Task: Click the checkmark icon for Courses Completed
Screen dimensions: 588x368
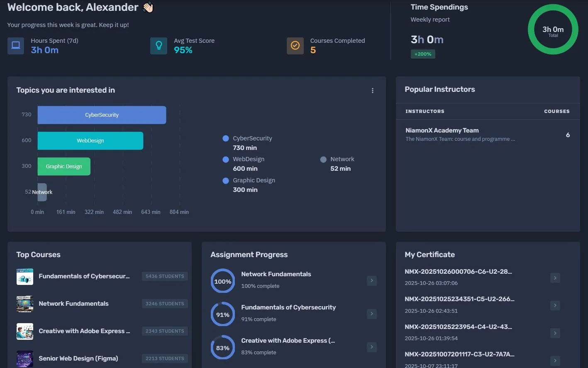Action: (x=295, y=46)
